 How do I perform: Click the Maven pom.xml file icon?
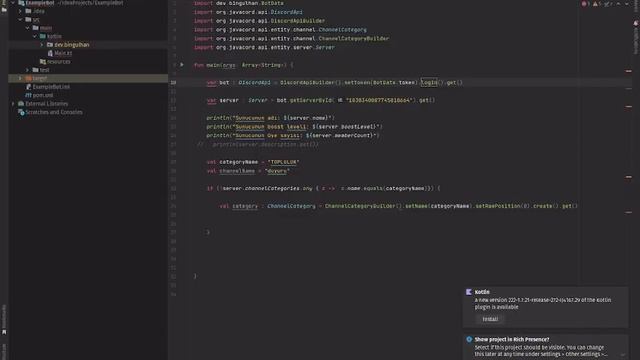(x=29, y=95)
